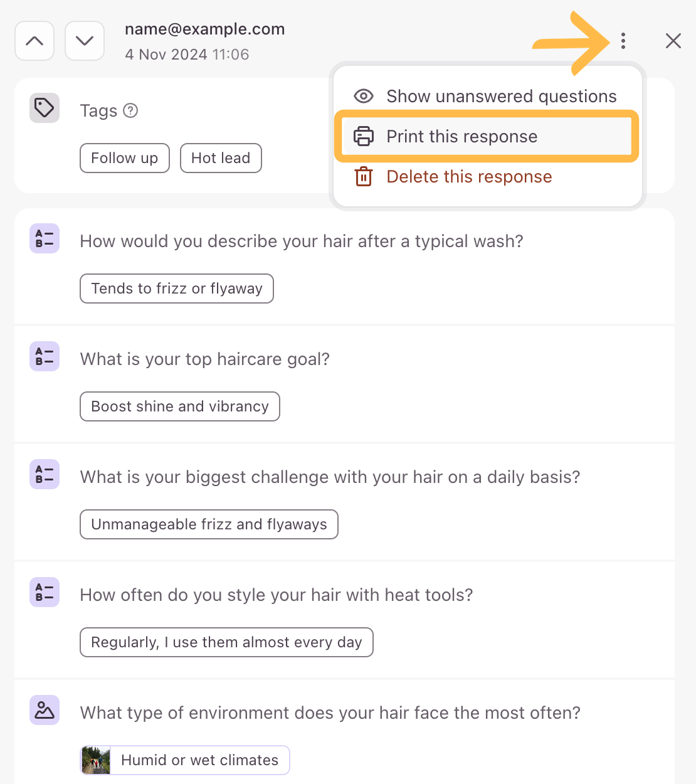696x784 pixels.
Task: Go to next response with down chevron
Action: pos(85,41)
